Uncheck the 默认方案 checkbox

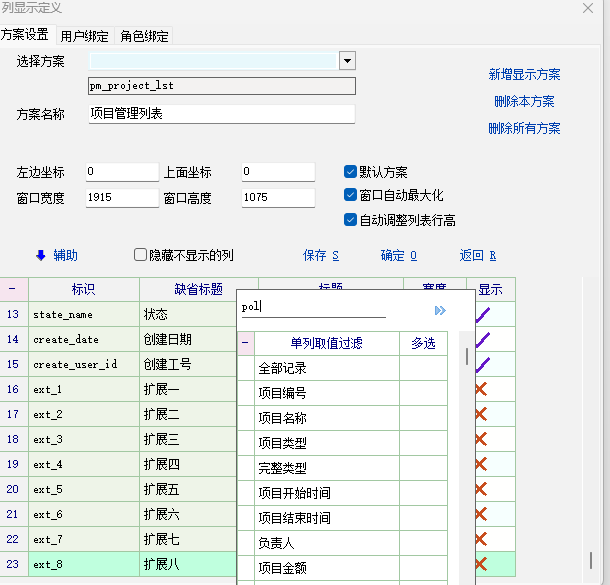coord(350,172)
